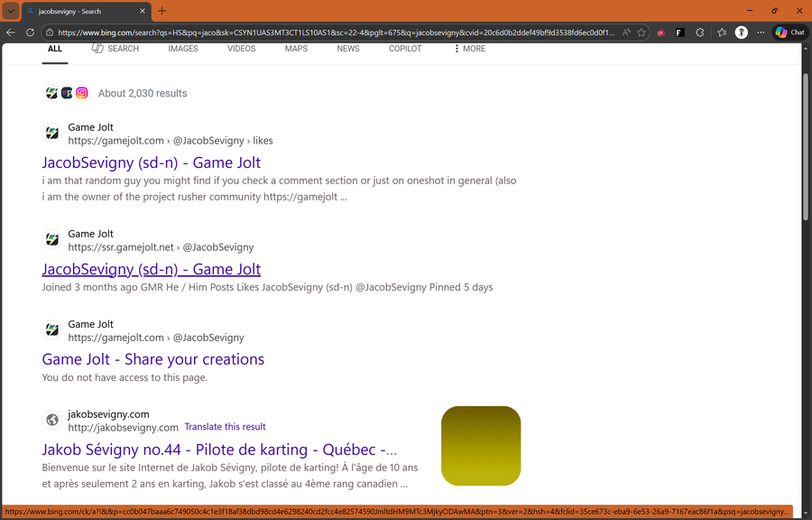812x520 pixels.
Task: Open a new browser tab
Action: coord(162,11)
